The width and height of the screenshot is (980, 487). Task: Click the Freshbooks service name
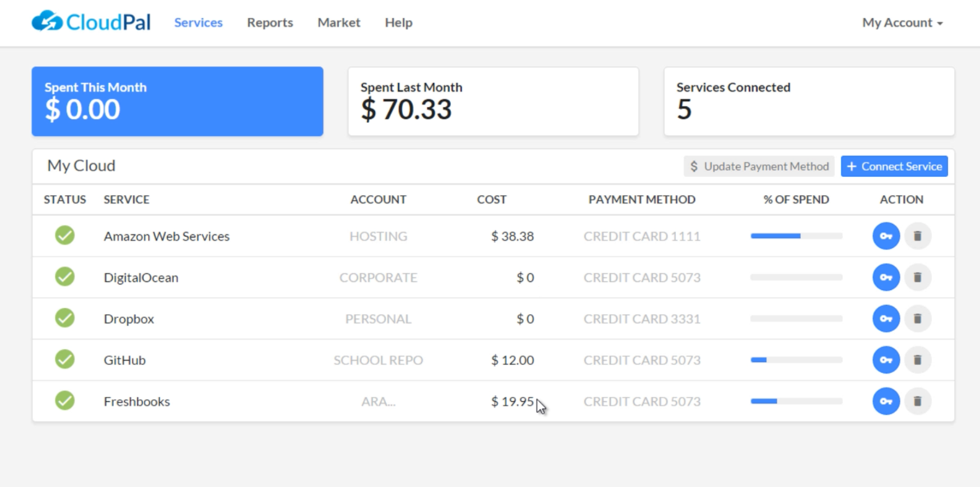click(137, 402)
